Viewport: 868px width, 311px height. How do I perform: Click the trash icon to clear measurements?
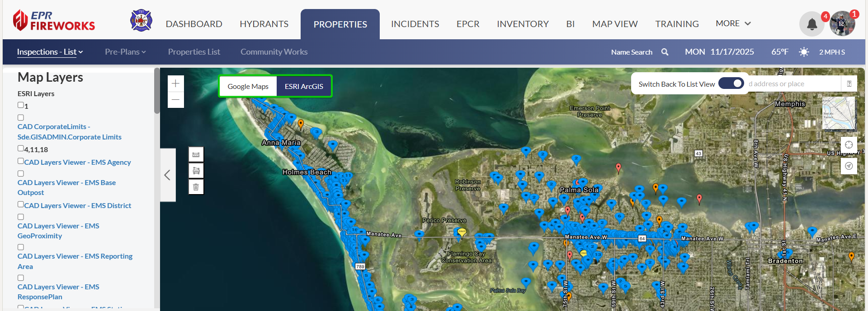(x=196, y=187)
